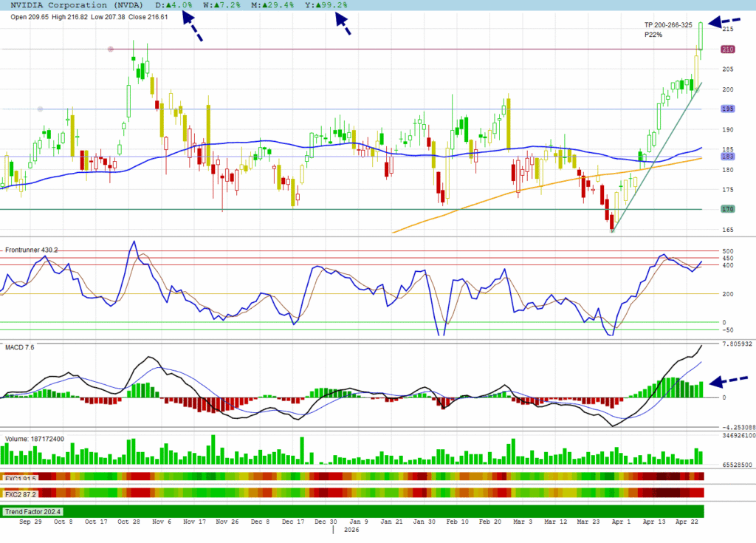This screenshot has height=543, width=756.
Task: Select the grey circle marker on the 195 line
Action: click(x=40, y=109)
